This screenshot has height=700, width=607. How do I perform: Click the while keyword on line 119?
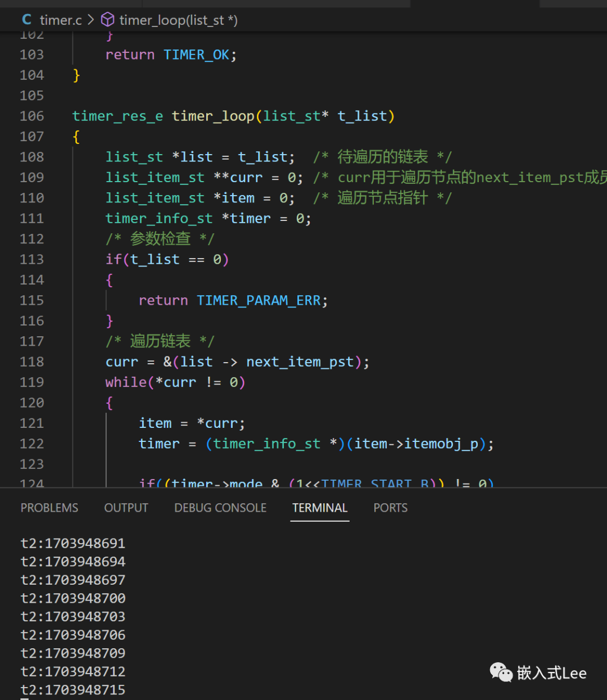coord(126,382)
